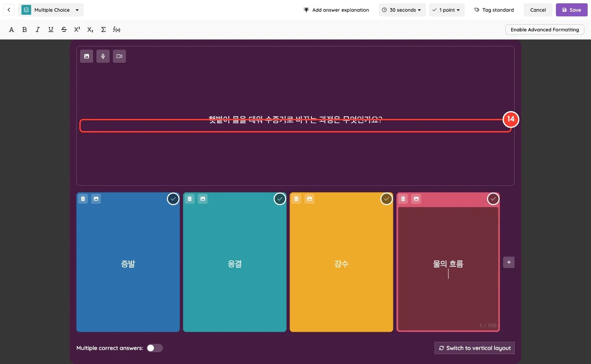Click the 증발 answer text

pos(128,264)
